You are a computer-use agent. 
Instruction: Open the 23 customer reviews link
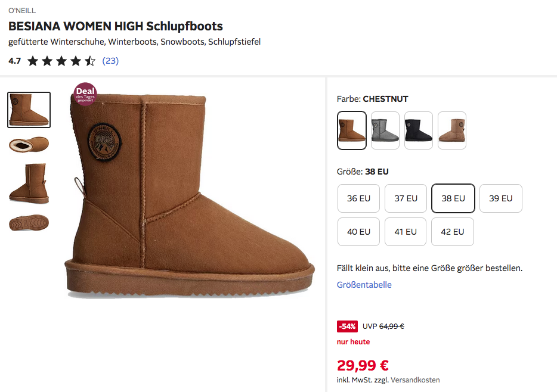point(110,61)
